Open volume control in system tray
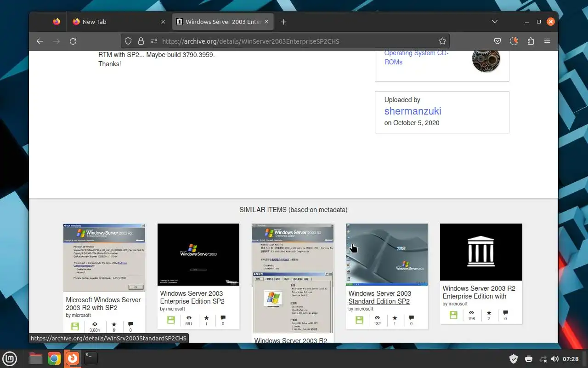 (555, 359)
